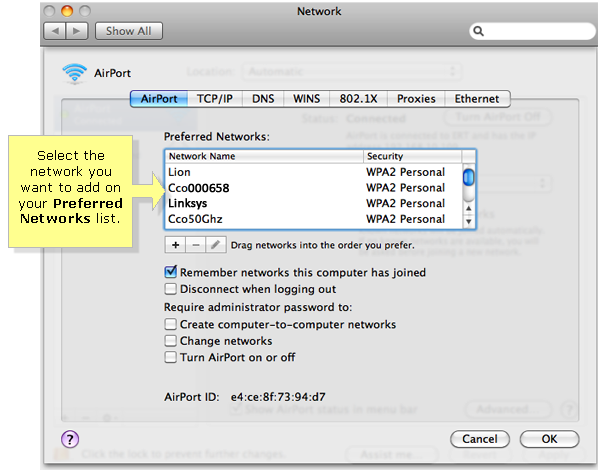Click the forward navigation arrow
Viewport: 600px width, 472px height.
(77, 31)
